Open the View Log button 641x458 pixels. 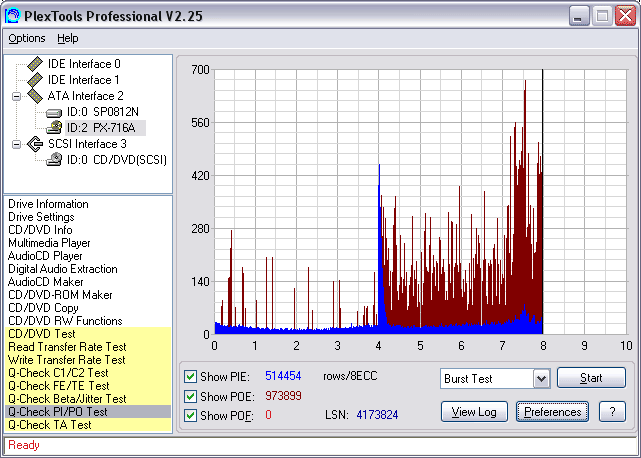474,412
